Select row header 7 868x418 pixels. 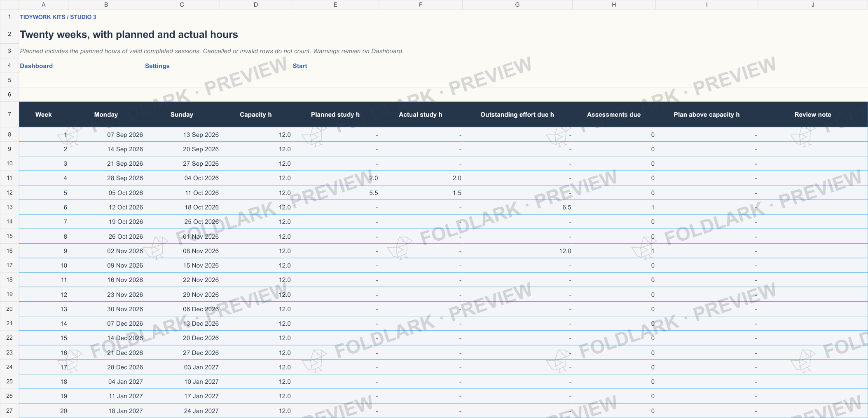point(9,114)
